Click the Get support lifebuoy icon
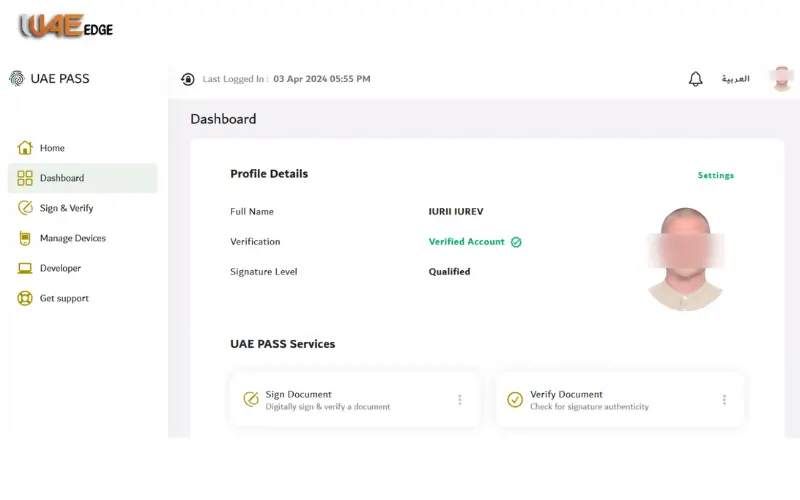The height and width of the screenshot is (500, 800). 24,298
